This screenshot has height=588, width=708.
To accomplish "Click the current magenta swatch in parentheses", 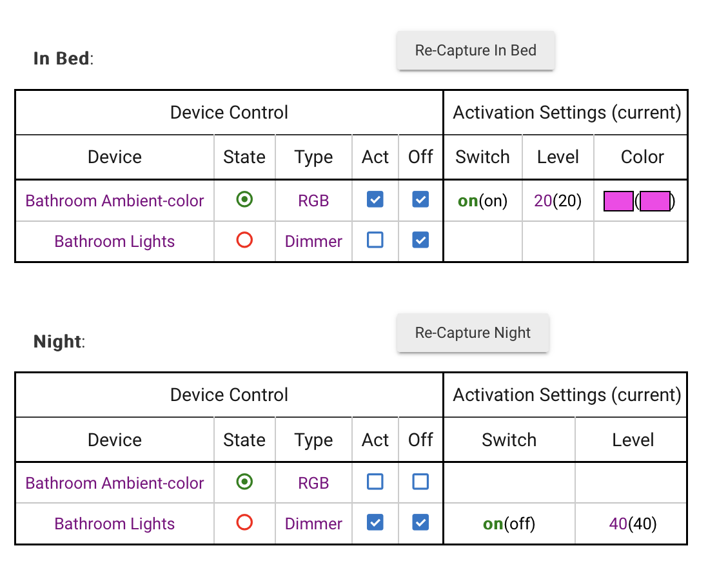I will pos(654,201).
